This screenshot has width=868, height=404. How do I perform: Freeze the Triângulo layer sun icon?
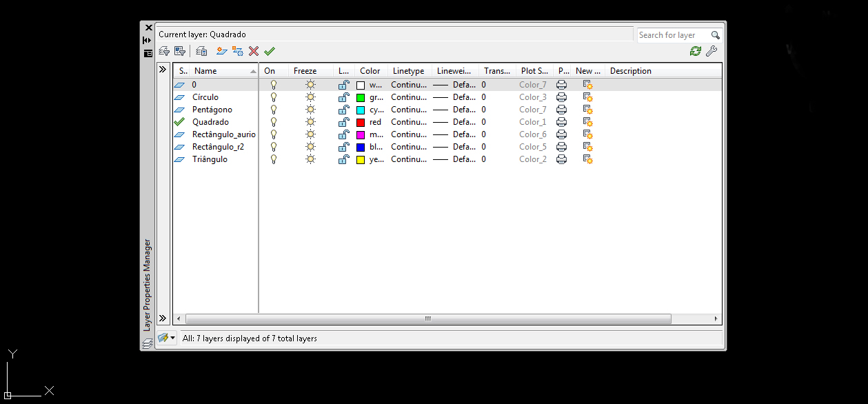pyautogui.click(x=311, y=159)
